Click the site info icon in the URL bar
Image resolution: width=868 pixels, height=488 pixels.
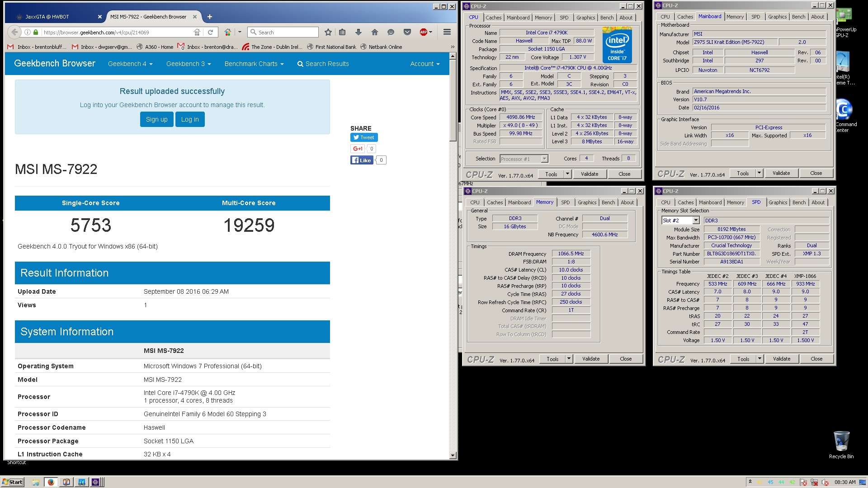(x=28, y=33)
